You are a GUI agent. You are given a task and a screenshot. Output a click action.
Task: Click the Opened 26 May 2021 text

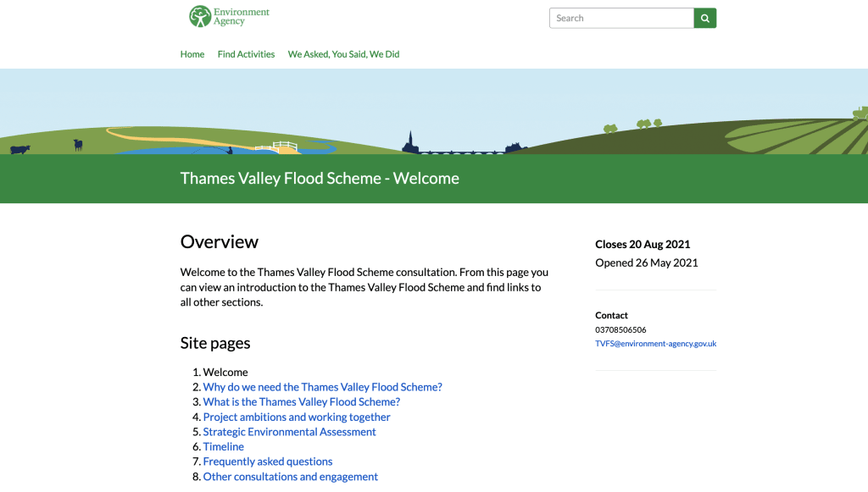pyautogui.click(x=647, y=263)
